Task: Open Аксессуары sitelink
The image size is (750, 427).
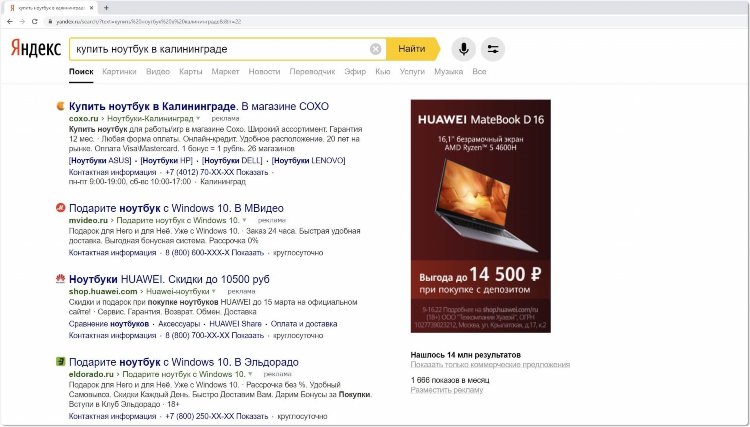Action: point(179,324)
